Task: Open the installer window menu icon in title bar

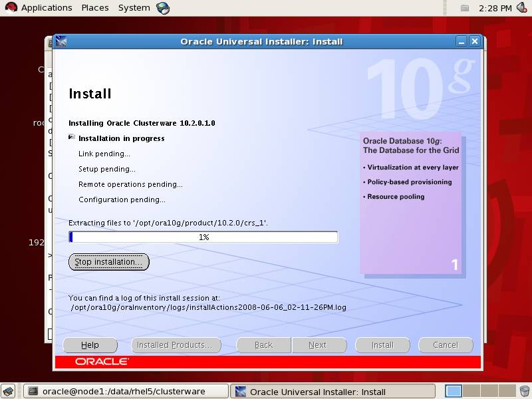Action: click(61, 41)
